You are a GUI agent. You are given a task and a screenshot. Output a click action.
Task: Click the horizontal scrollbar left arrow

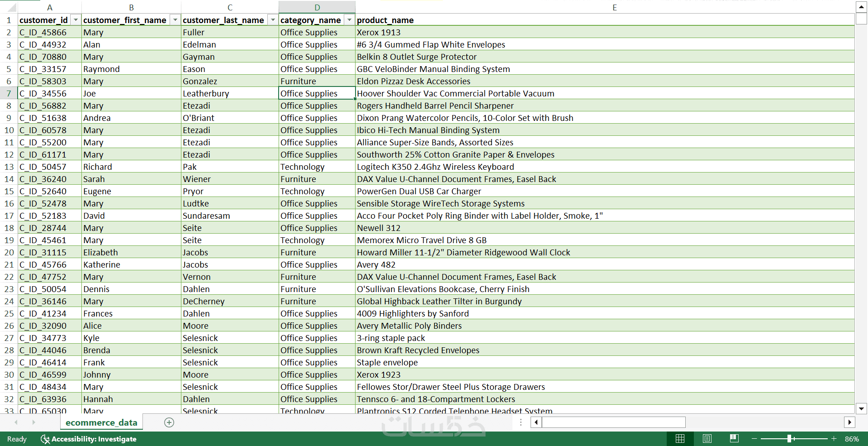[536, 422]
